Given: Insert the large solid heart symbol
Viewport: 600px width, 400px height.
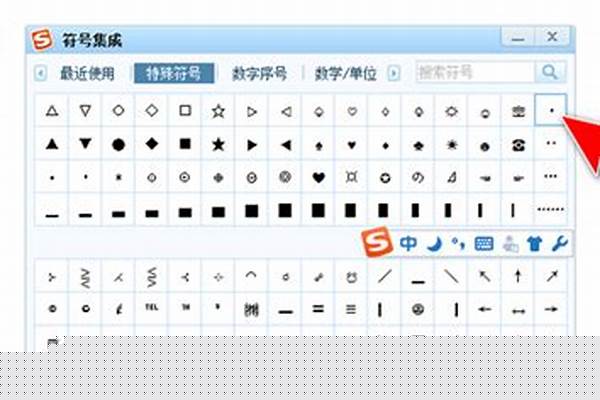Looking at the screenshot, I should pyautogui.click(x=318, y=177).
